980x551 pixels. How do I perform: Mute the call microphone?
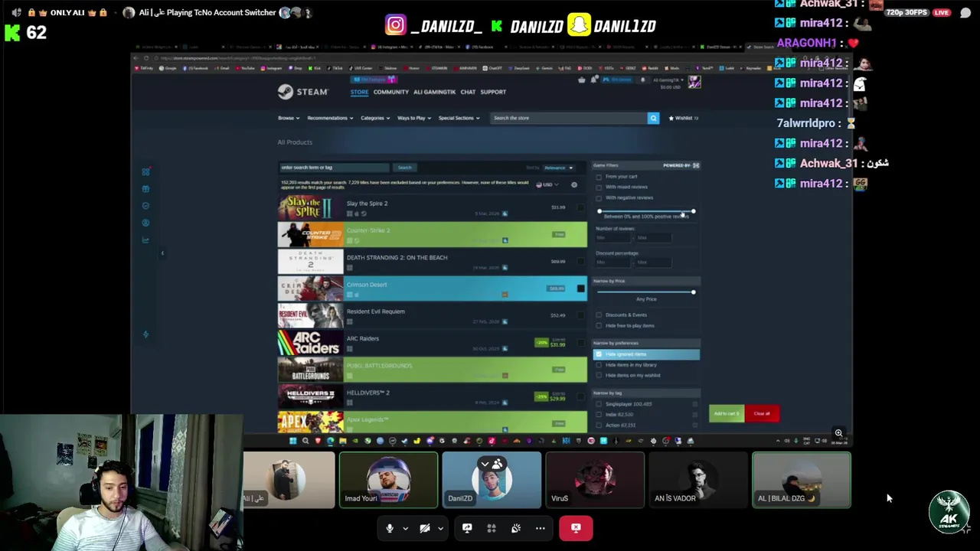click(x=390, y=528)
